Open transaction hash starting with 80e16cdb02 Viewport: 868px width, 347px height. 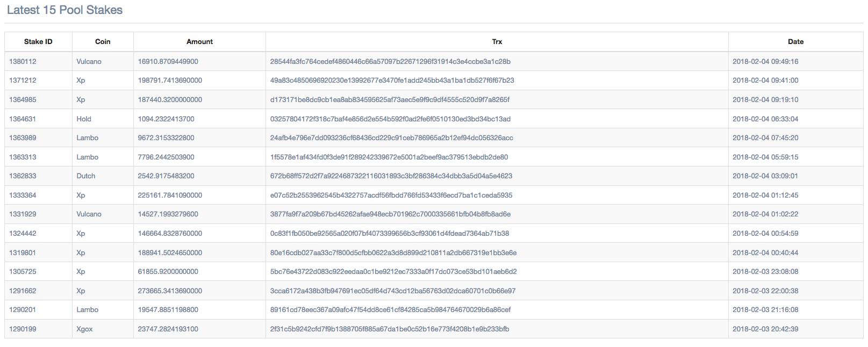tap(393, 253)
